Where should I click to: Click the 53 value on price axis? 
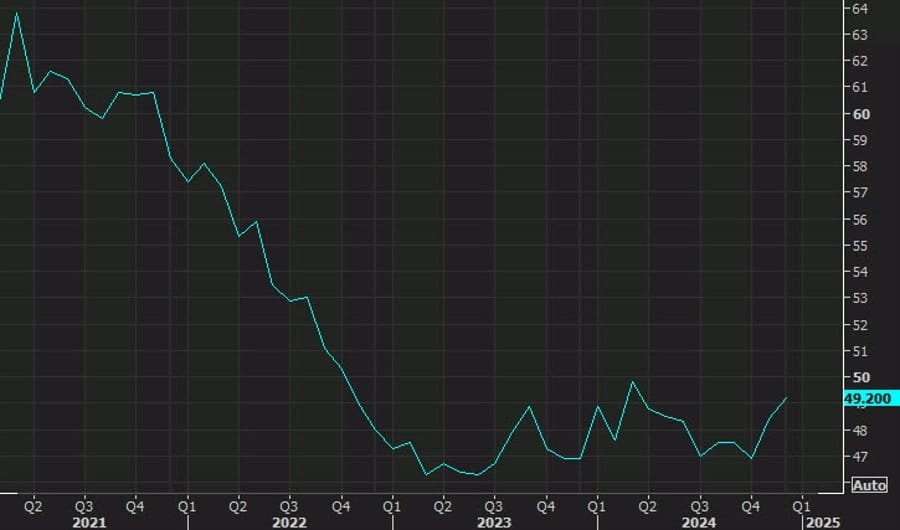point(859,299)
